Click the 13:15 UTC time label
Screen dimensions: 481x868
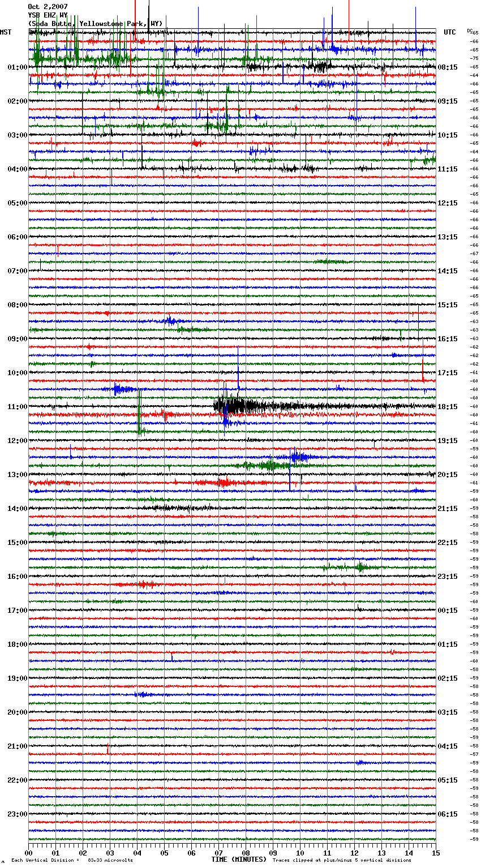pyautogui.click(x=448, y=237)
